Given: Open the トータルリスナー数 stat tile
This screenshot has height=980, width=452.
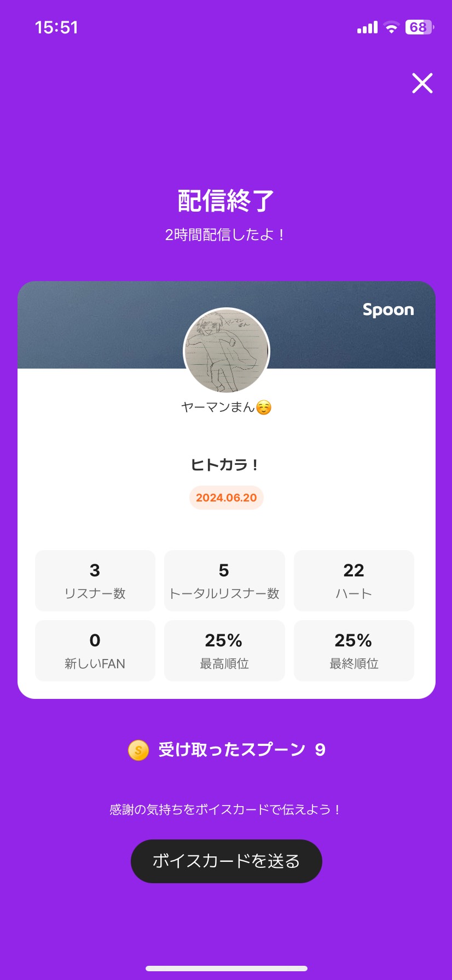Looking at the screenshot, I should [224, 580].
